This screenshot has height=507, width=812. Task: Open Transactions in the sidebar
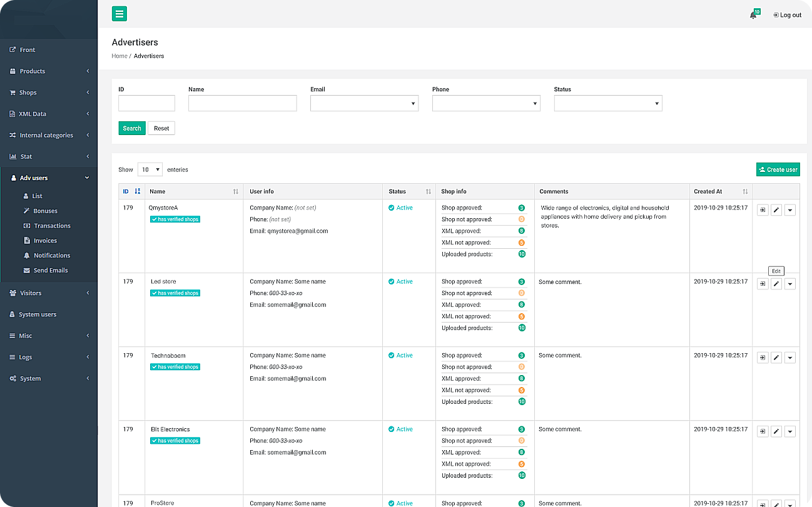[52, 226]
